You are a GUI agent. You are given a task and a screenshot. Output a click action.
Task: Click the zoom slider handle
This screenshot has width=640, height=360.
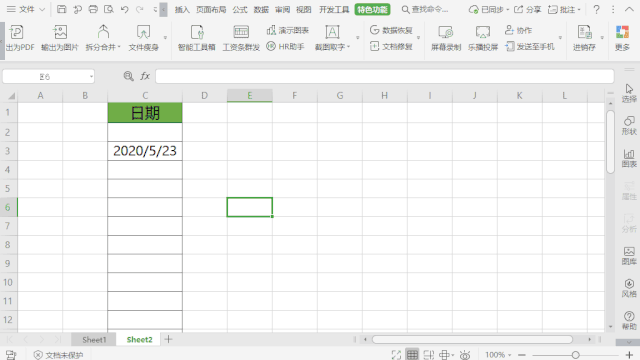click(x=576, y=355)
